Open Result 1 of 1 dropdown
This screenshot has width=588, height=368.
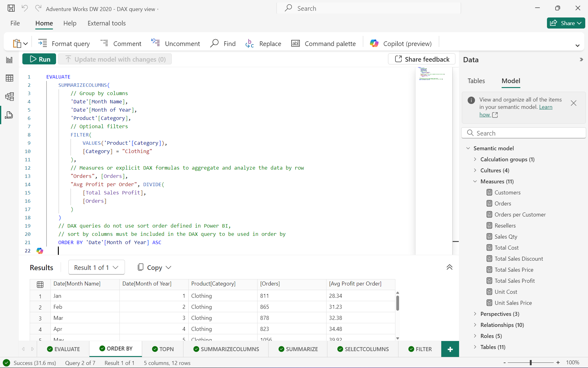coord(95,267)
